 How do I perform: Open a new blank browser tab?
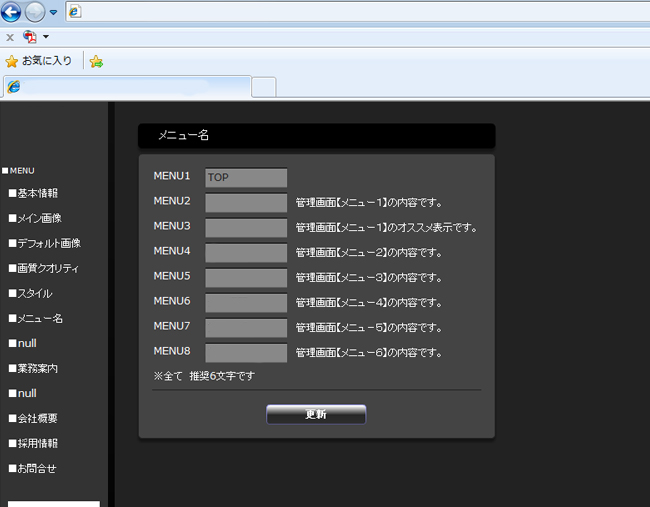[263, 87]
